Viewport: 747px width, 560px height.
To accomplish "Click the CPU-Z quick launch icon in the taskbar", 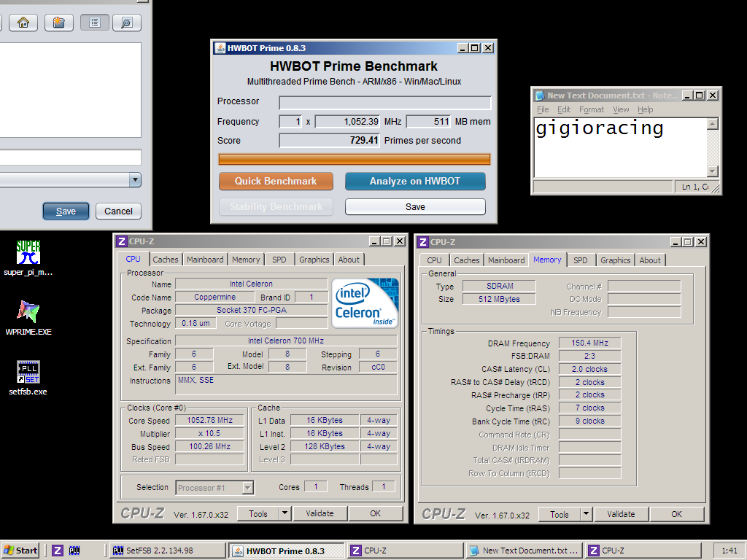I will pyautogui.click(x=58, y=551).
